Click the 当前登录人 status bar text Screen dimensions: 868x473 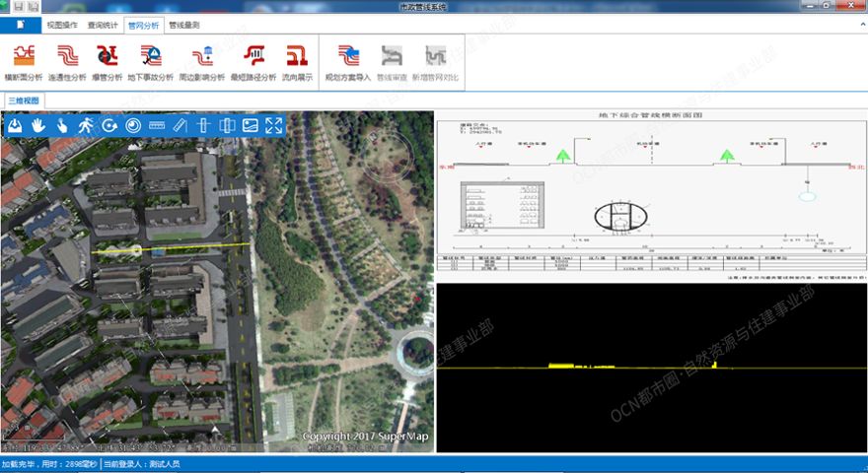pyautogui.click(x=142, y=464)
